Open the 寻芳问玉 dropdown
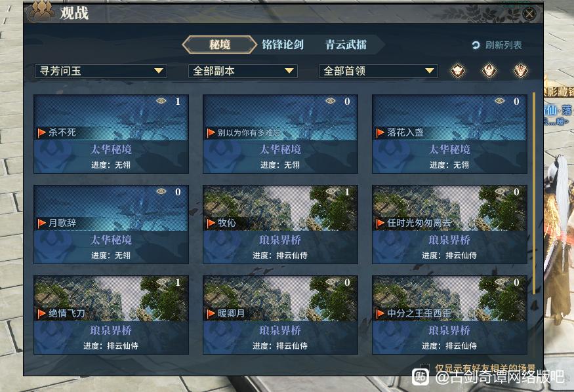This screenshot has width=574, height=392. [100, 71]
